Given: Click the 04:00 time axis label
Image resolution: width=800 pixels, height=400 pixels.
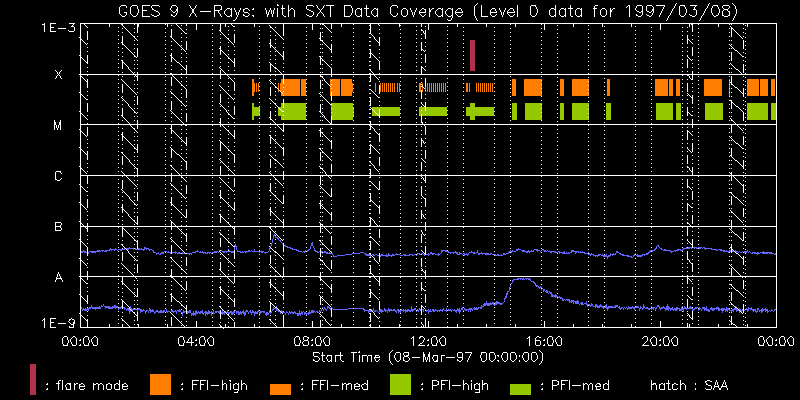Looking at the screenshot, I should click(x=195, y=342).
